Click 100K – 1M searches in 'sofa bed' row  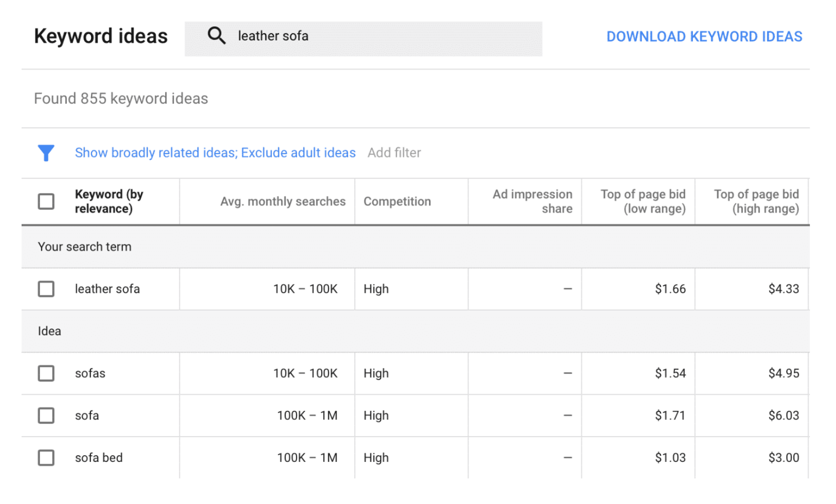coord(307,458)
